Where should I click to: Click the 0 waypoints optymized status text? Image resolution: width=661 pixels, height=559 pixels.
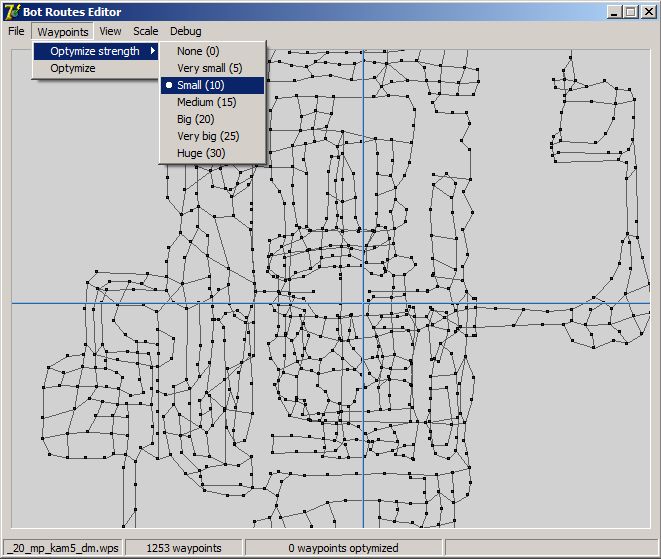pyautogui.click(x=343, y=548)
